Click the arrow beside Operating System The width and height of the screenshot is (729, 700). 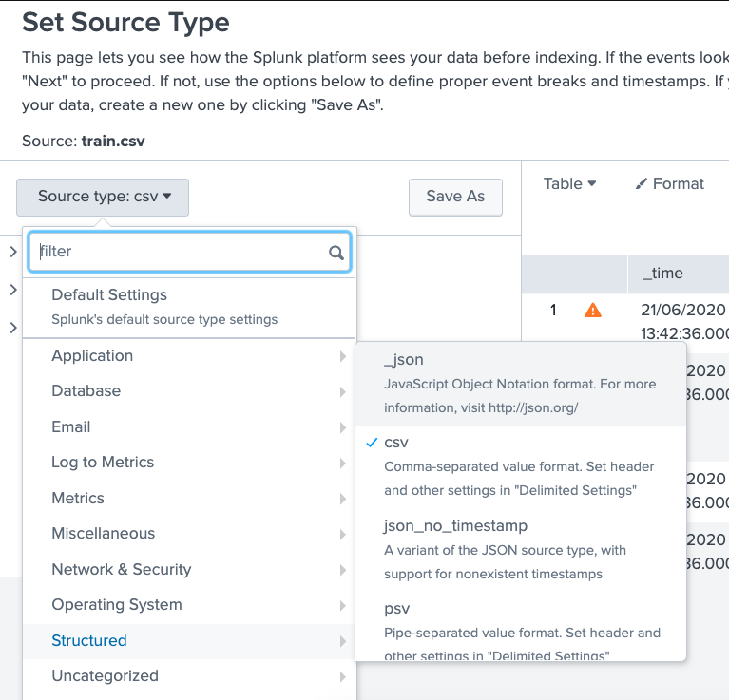coord(343,605)
